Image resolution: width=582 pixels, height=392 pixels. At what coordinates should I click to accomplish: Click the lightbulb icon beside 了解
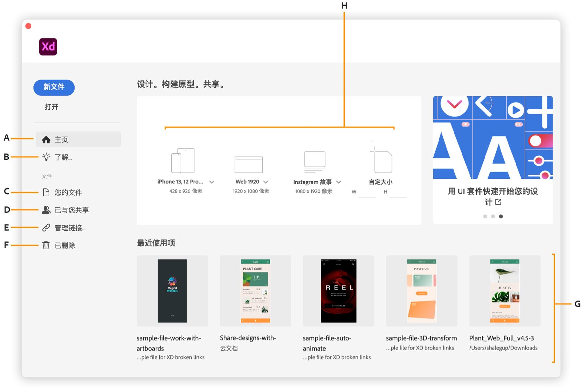pyautogui.click(x=46, y=157)
